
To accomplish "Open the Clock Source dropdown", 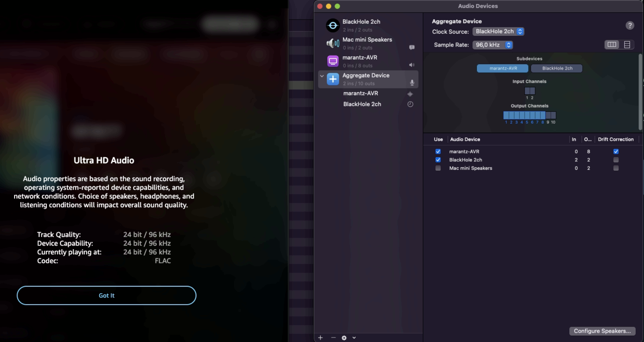I will pyautogui.click(x=498, y=31).
